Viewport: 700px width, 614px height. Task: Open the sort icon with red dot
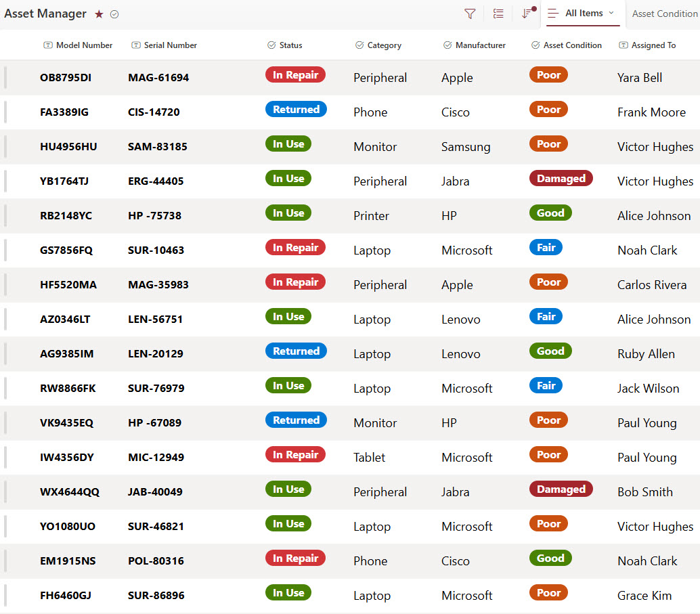pos(528,13)
